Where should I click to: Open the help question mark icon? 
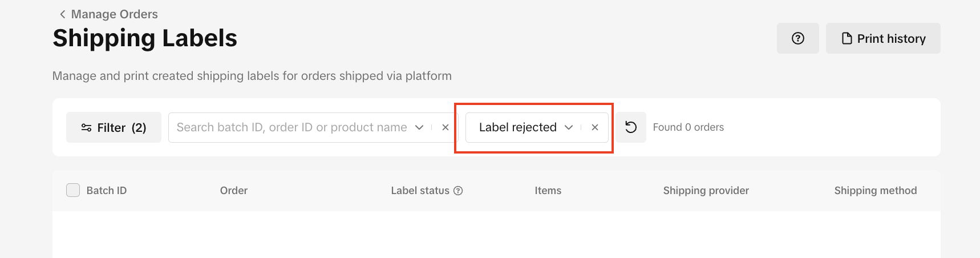pyautogui.click(x=797, y=38)
